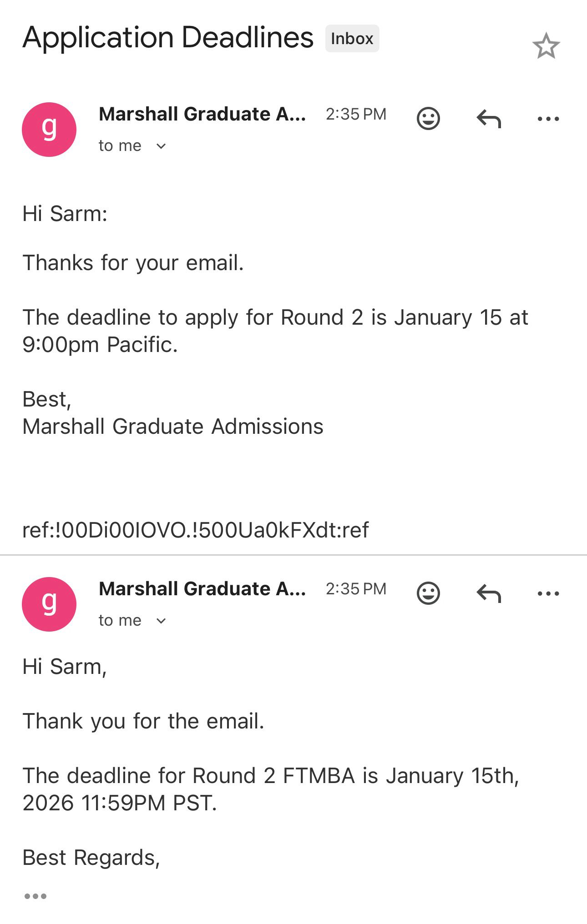Tap the first Marshall Graduate A... sender name
The image size is (587, 924).
(202, 114)
